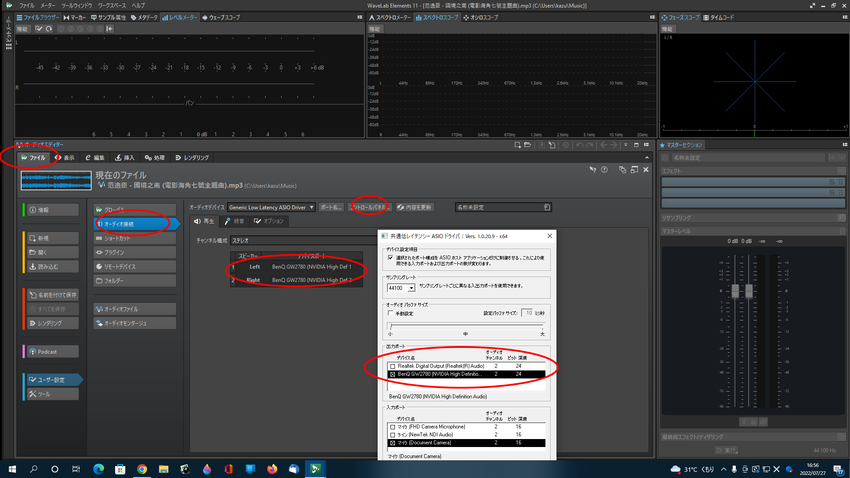Switch to the ファイルブラウザー panel tab
The height and width of the screenshot is (478, 850).
[x=37, y=17]
